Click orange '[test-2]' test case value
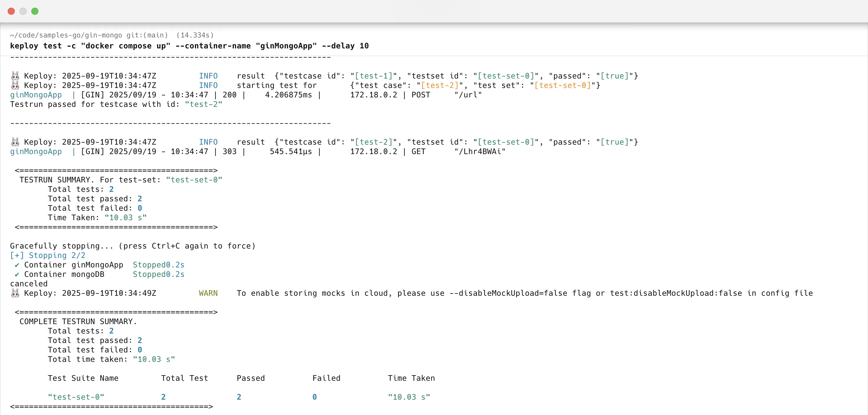 (440, 85)
